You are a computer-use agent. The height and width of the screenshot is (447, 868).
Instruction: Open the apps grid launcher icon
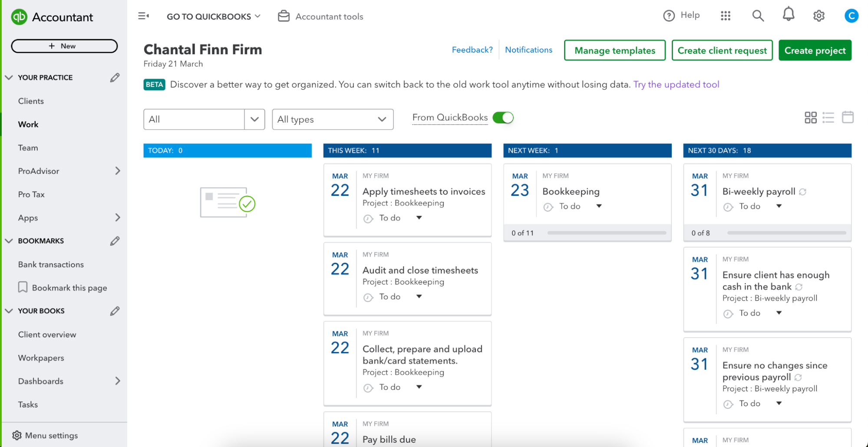[x=726, y=16]
